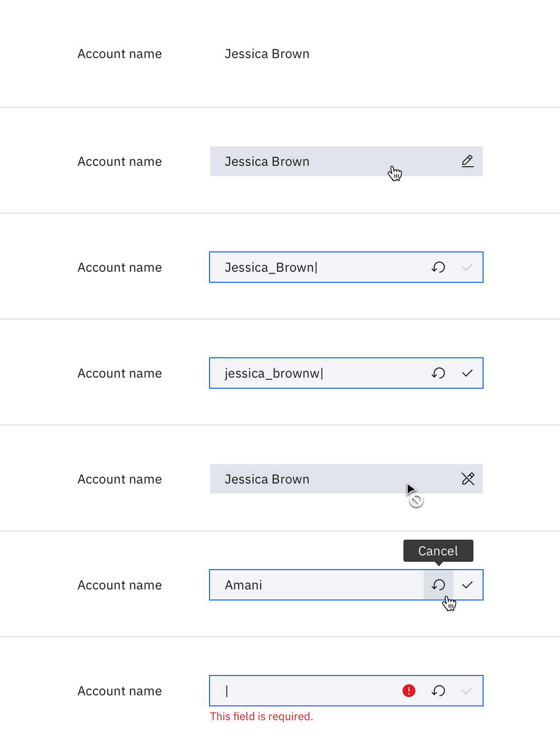
Task: Click the pencil edit icon beside Jessica Brown
Action: (x=468, y=161)
